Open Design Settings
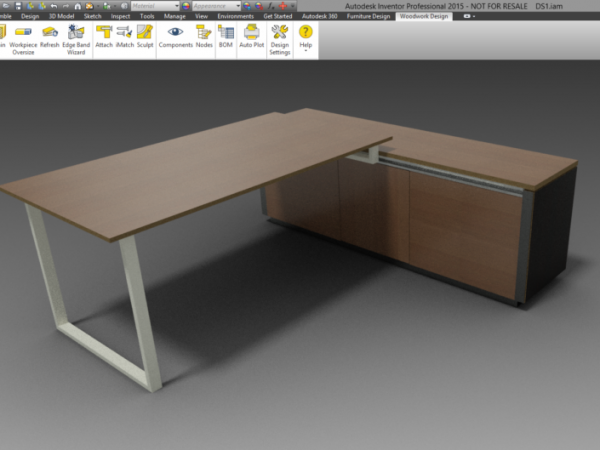600x450 pixels. coord(280,38)
